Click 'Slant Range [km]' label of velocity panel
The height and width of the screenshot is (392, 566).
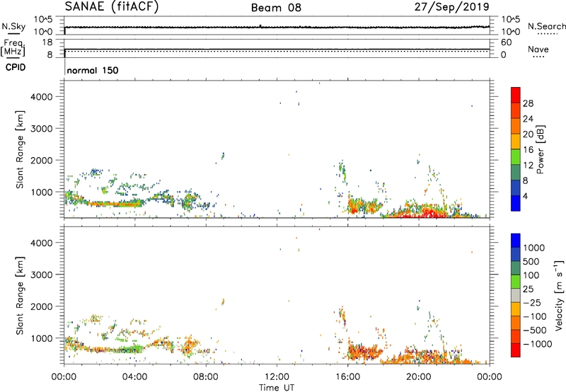[20, 295]
